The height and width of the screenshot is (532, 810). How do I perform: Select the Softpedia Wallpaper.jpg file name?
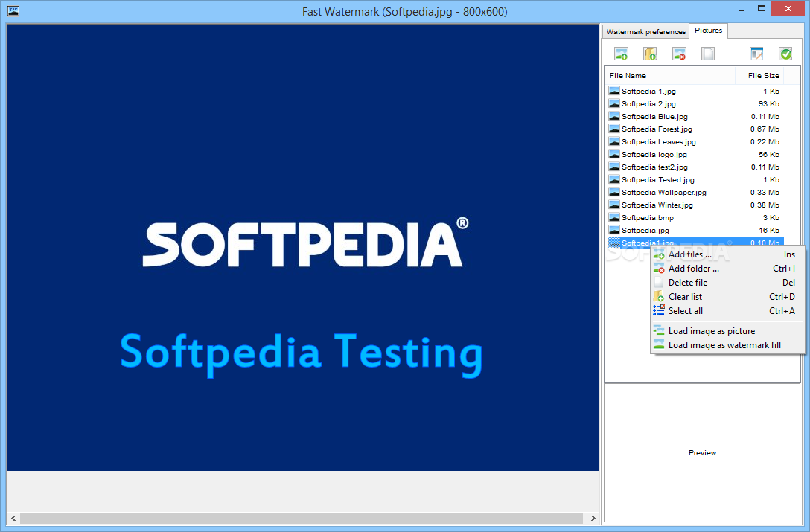pos(664,192)
